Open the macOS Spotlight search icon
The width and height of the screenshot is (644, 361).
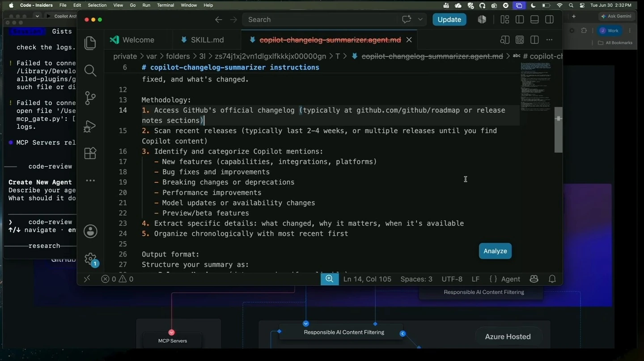(x=571, y=5)
